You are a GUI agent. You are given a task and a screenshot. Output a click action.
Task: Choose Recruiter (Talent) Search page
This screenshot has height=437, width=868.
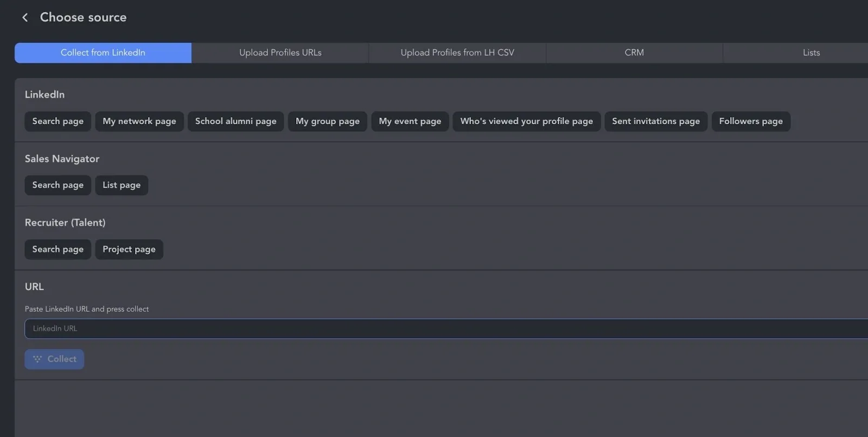click(58, 249)
